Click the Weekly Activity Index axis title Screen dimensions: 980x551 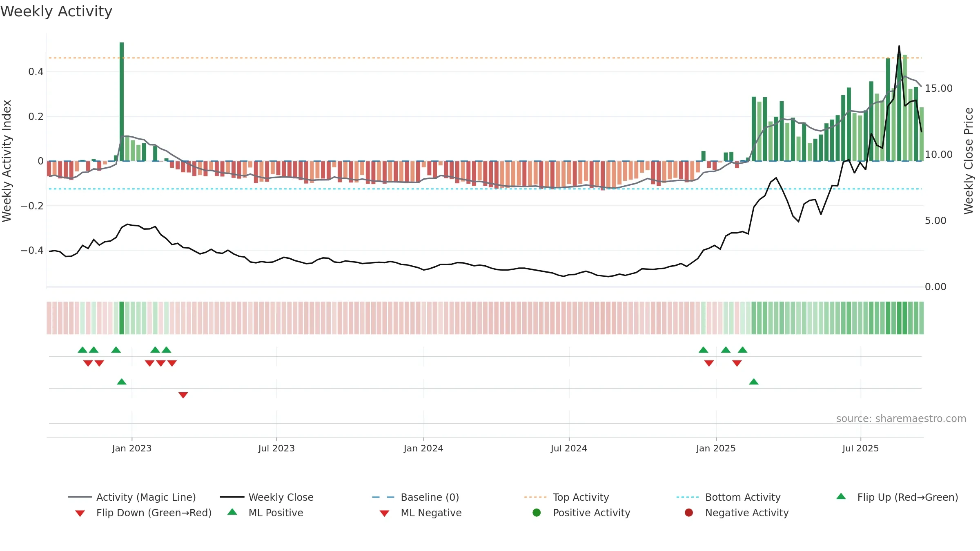tap(7, 161)
